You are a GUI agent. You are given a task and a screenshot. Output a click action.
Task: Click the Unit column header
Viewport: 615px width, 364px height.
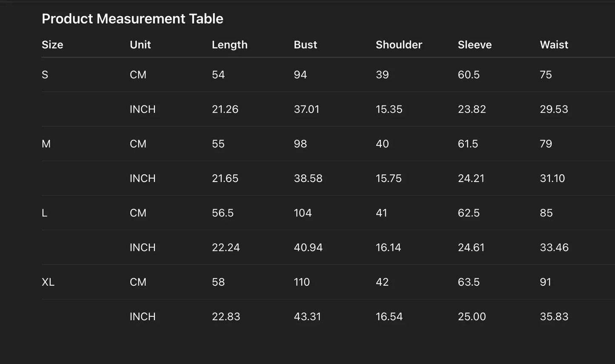click(x=140, y=45)
